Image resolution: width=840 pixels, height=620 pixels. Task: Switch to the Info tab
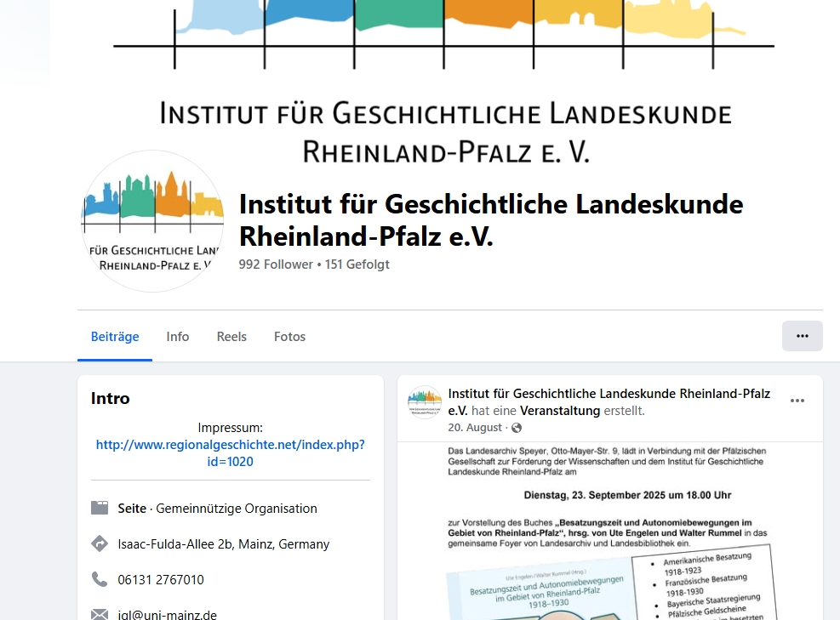pos(177,336)
